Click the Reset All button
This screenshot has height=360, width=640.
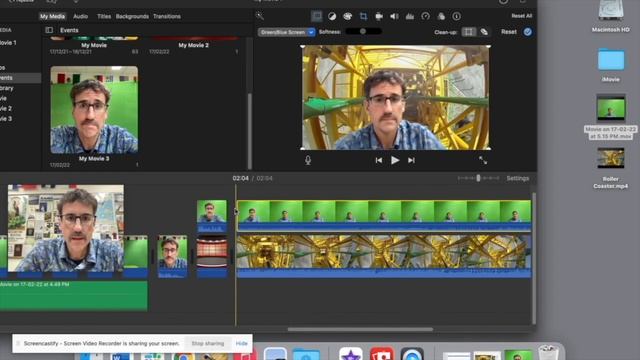[522, 16]
